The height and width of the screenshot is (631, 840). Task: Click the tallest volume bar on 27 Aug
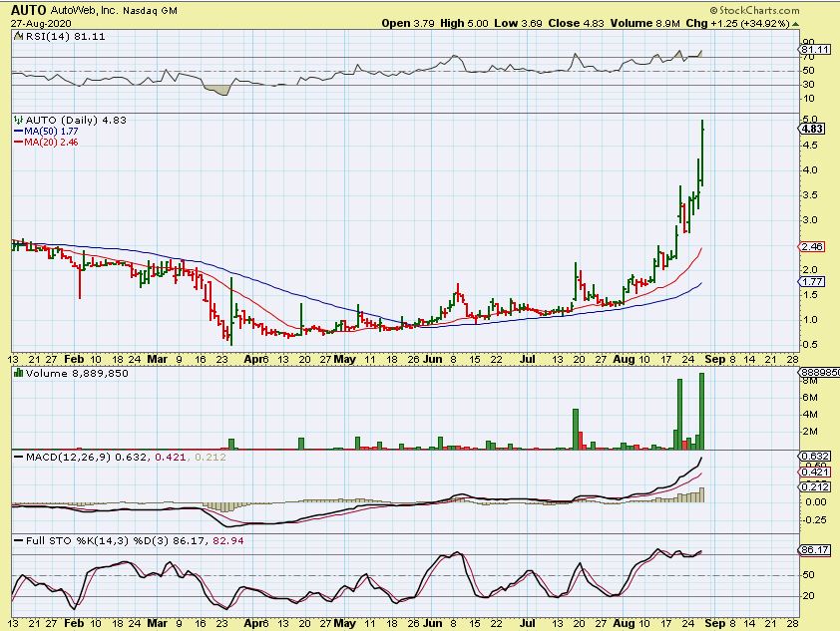(701, 411)
